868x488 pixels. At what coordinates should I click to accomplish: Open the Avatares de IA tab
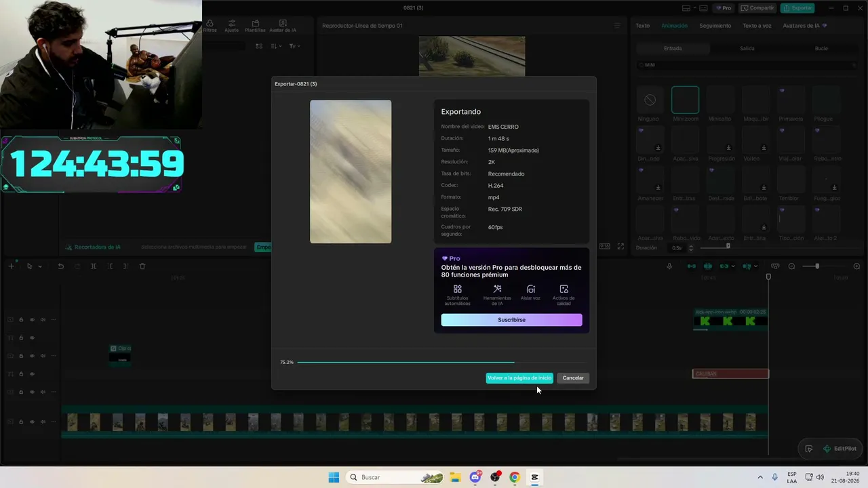(x=805, y=26)
